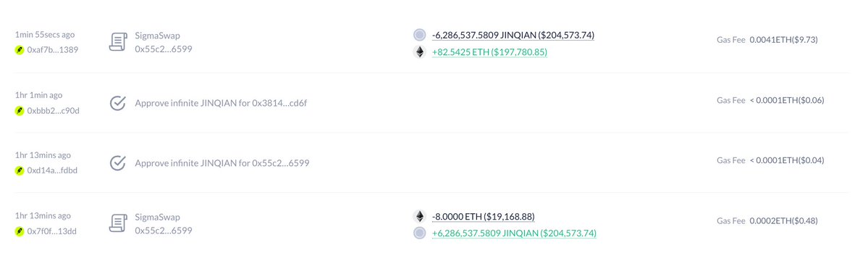The width and height of the screenshot is (868, 269).
Task: Open the -6,286,537.5809 JINQIAN amount link
Action: pyautogui.click(x=513, y=36)
